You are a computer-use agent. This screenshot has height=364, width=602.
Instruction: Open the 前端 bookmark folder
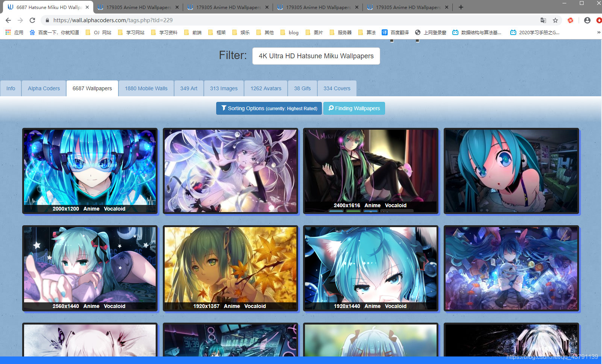(193, 33)
